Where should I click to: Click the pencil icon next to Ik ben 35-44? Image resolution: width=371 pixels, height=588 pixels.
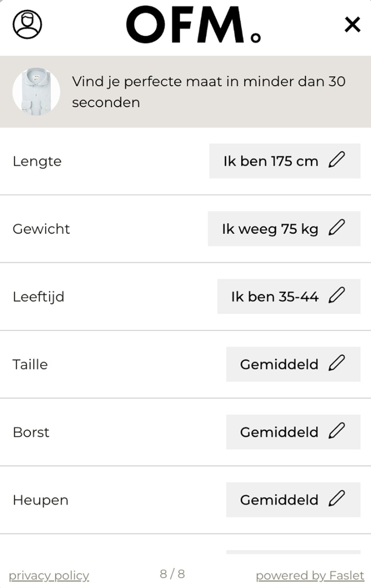click(337, 295)
